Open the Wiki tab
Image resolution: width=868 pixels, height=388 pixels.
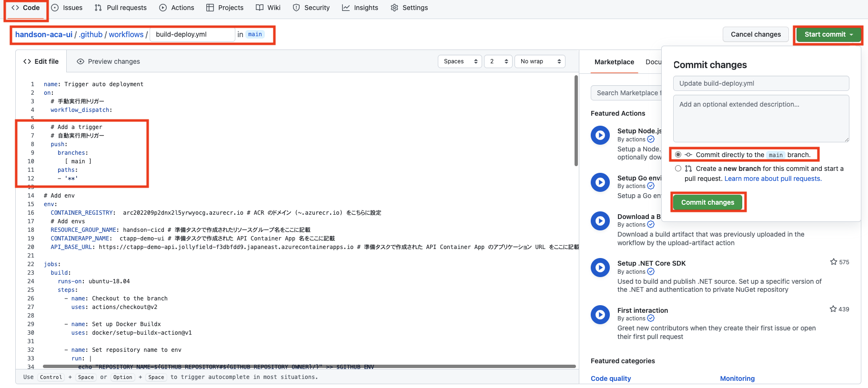(x=268, y=8)
